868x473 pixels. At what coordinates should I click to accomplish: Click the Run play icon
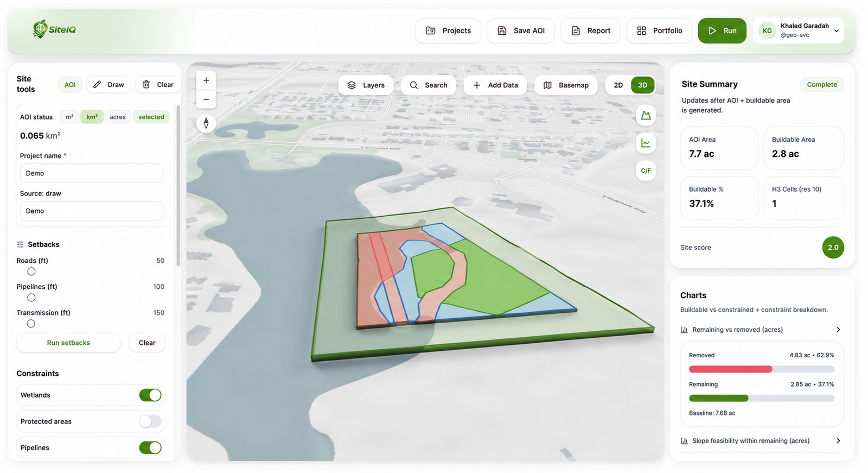[x=712, y=30]
